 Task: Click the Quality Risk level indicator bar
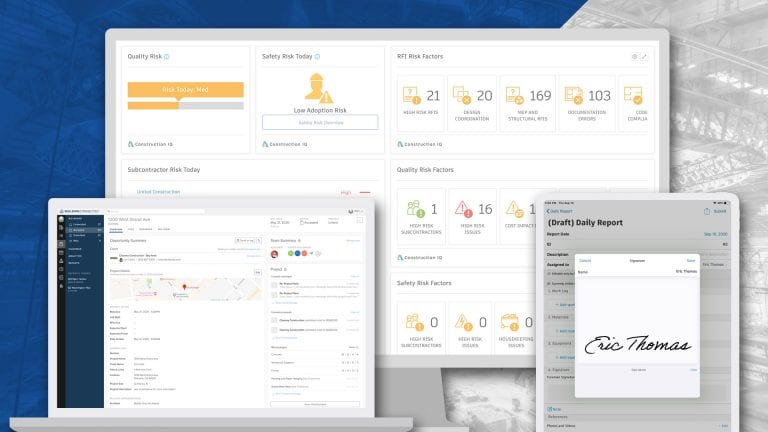pos(186,106)
